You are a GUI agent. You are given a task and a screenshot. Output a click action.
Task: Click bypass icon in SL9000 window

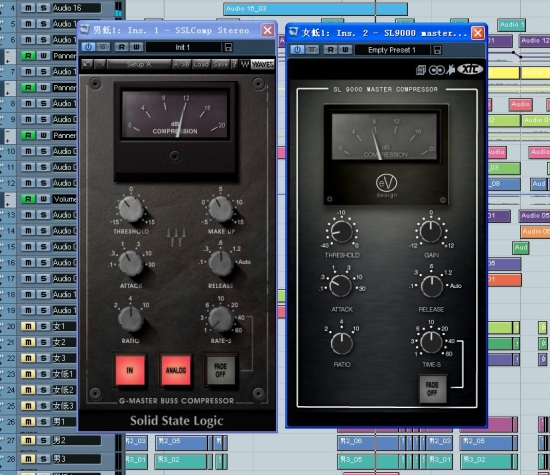click(x=311, y=49)
